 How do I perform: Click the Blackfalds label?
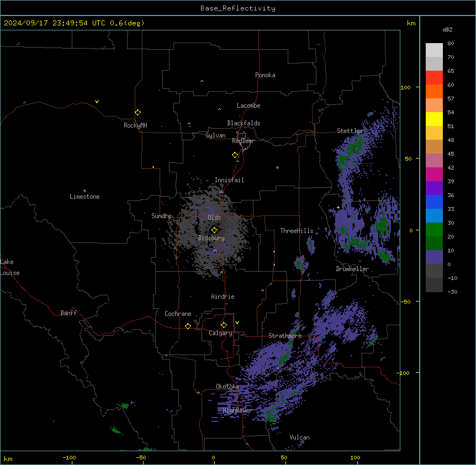point(244,123)
